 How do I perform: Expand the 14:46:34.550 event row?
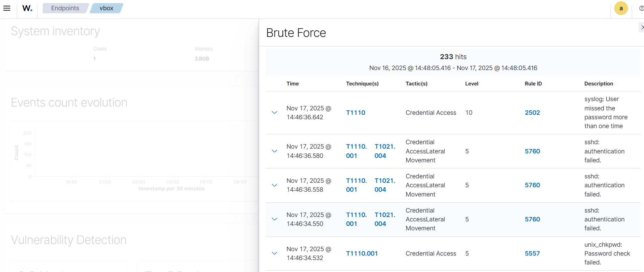click(275, 219)
